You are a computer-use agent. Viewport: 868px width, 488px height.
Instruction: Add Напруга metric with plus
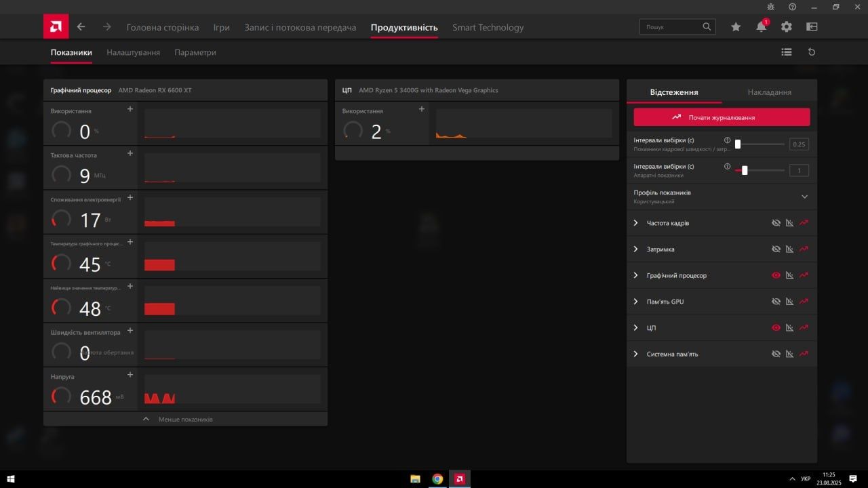(x=130, y=375)
